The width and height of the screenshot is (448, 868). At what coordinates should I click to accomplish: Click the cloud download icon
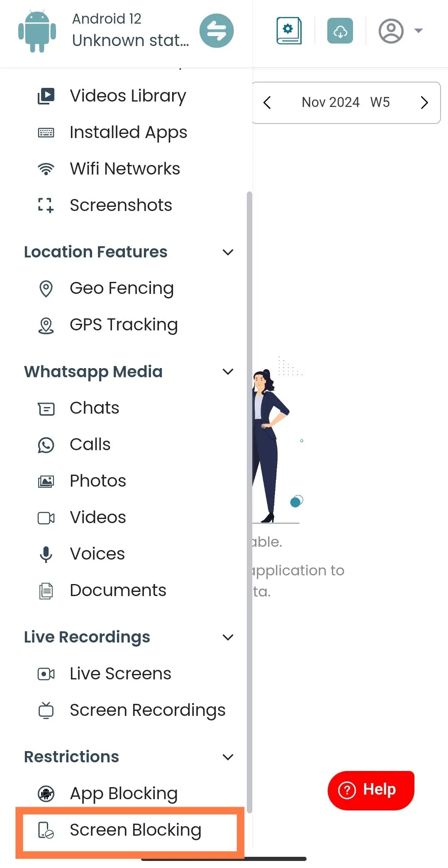tap(340, 31)
